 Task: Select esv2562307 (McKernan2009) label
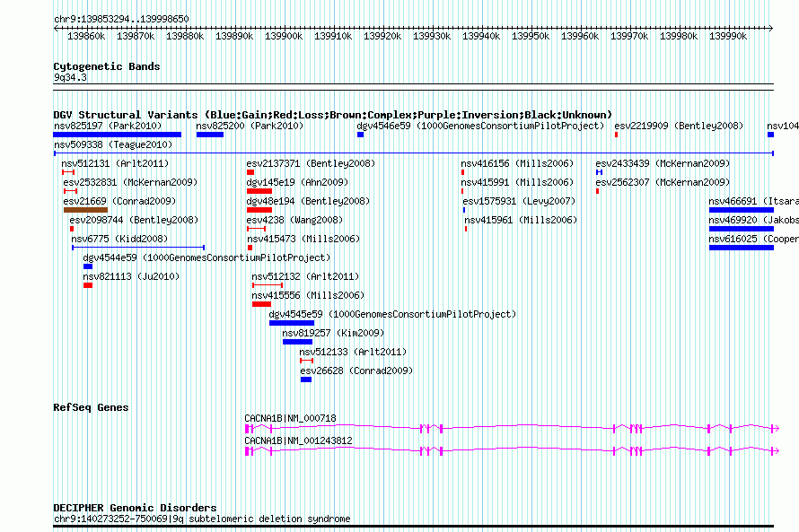[x=663, y=182]
